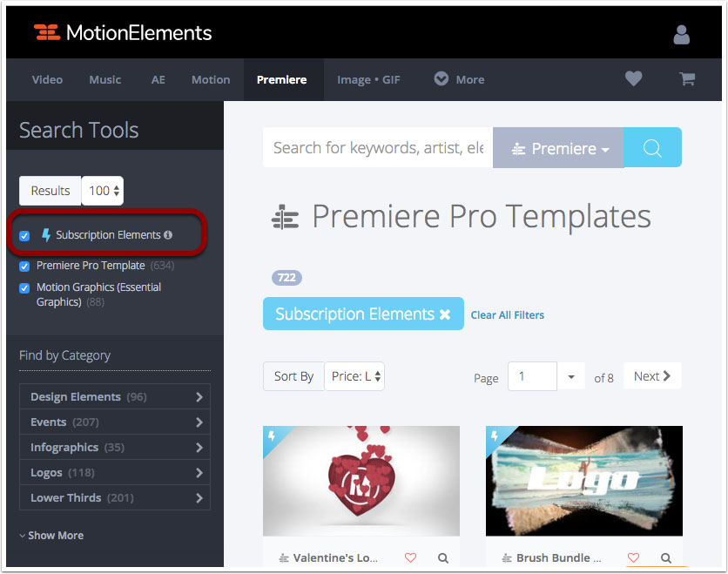Go to the Motion tab
Image resolution: width=728 pixels, height=574 pixels.
(211, 80)
